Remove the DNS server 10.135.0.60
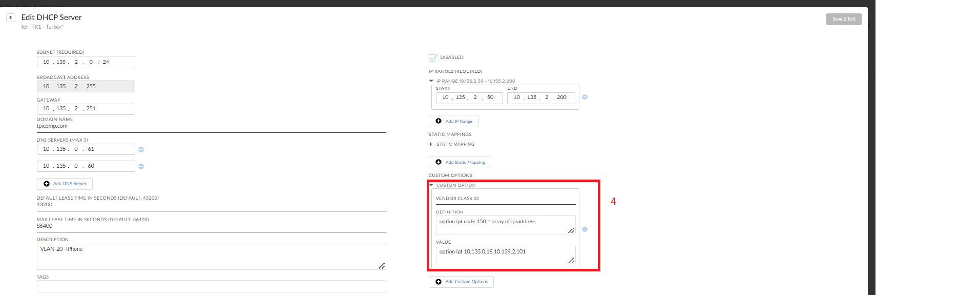 coord(141,166)
